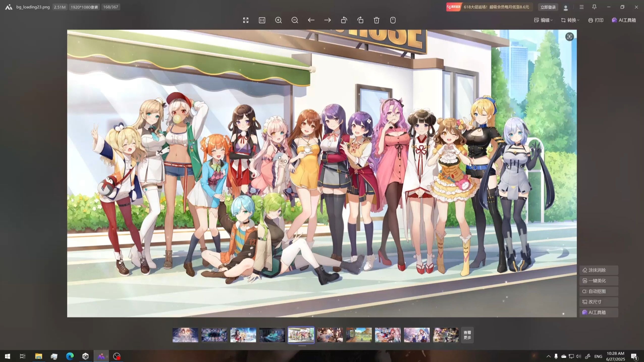Open the Unity Hub taskbar icon

[x=86, y=356]
